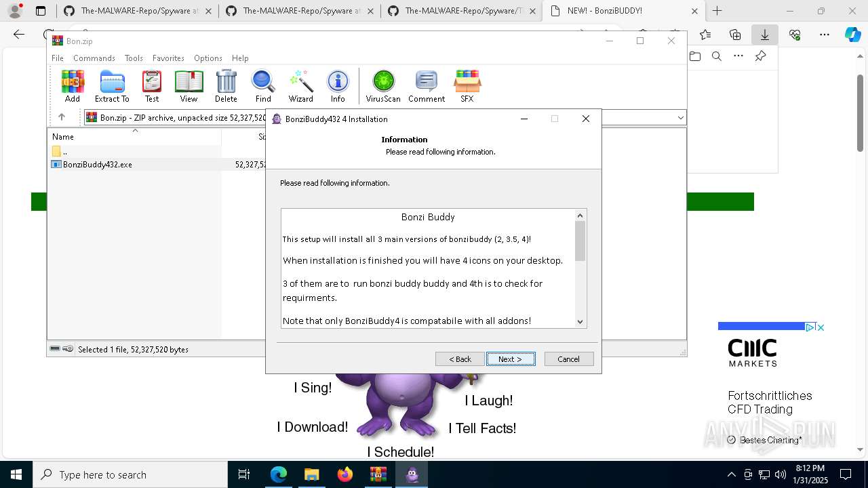Cancel the BonziBuddy installation

click(569, 359)
